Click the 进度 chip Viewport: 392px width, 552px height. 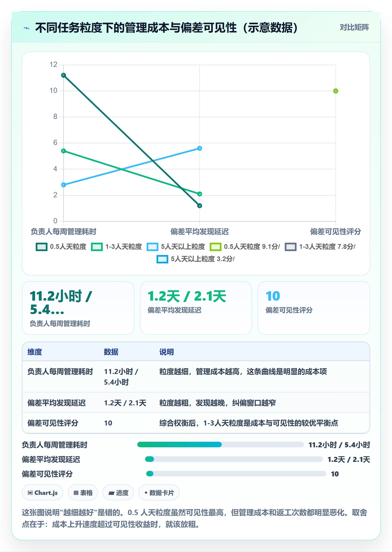tap(118, 493)
